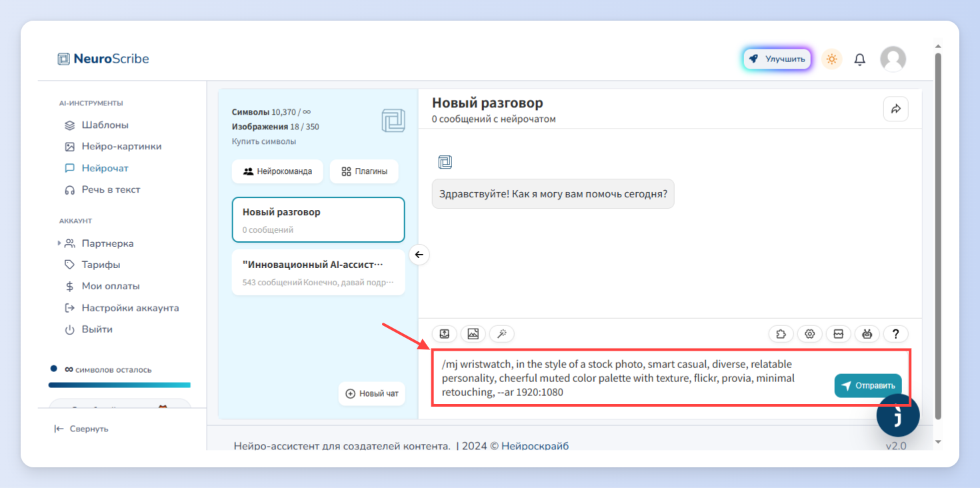Click the share arrow icon
This screenshot has width=980, height=488.
click(896, 109)
